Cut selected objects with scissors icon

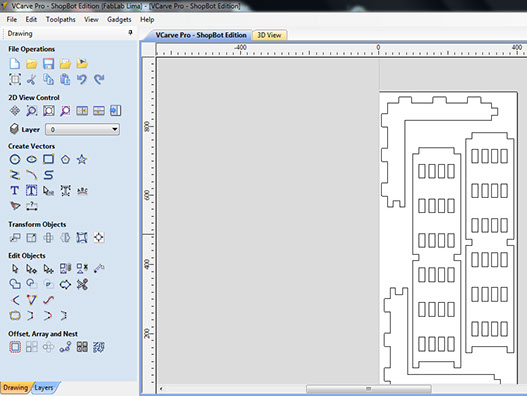click(x=32, y=79)
